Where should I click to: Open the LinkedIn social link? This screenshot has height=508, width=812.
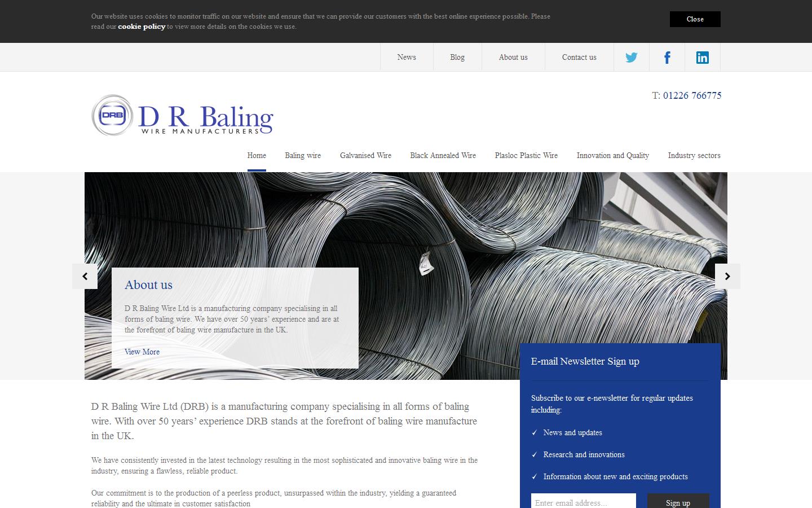point(703,57)
